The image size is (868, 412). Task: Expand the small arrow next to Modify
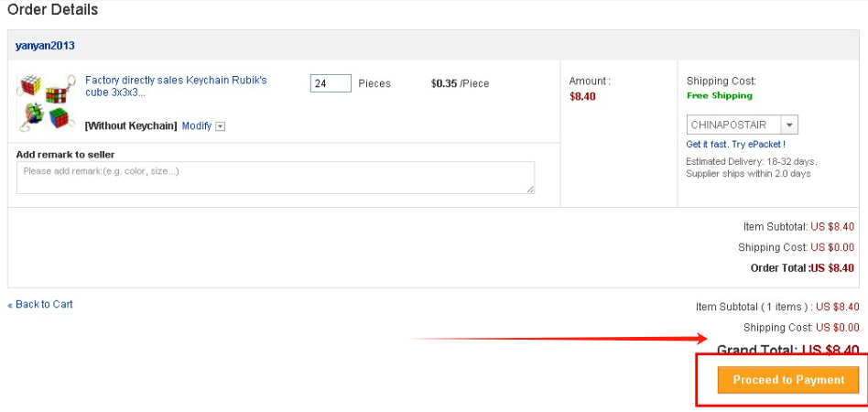click(x=220, y=126)
